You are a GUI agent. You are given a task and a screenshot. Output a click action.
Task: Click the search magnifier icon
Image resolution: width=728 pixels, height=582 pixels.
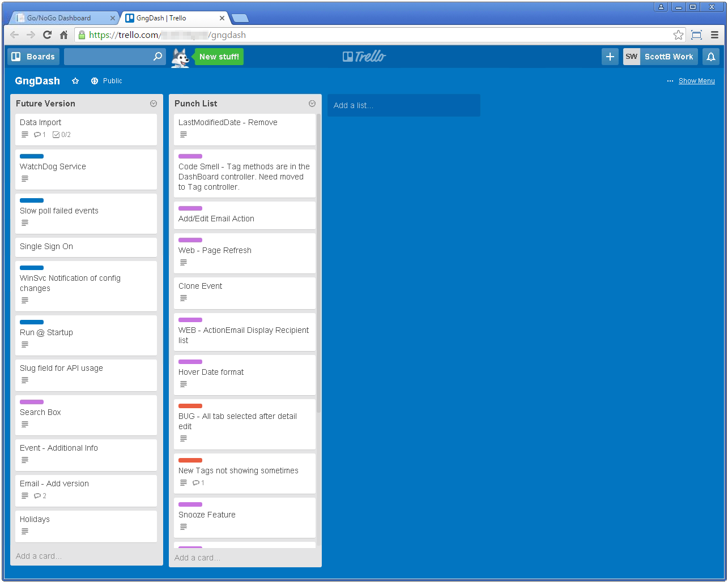point(158,57)
